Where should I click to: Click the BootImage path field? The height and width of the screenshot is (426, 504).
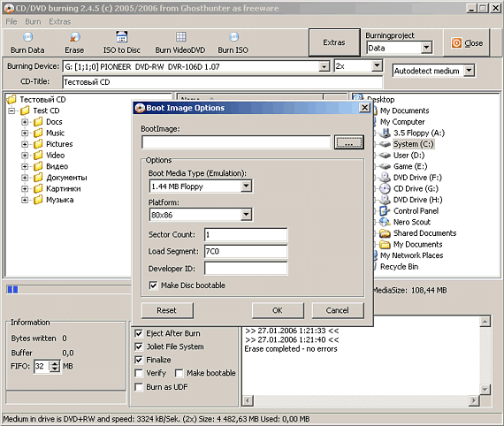[236, 142]
